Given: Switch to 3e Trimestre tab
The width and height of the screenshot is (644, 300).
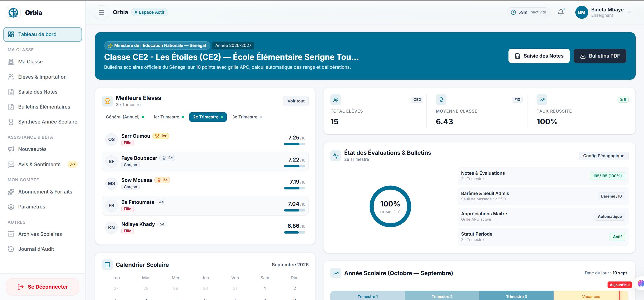Looking at the screenshot, I should point(247,117).
